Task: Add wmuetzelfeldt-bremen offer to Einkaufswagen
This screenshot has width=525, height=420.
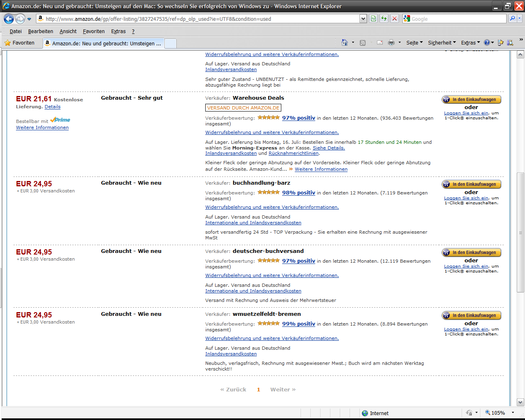Action: click(x=471, y=315)
